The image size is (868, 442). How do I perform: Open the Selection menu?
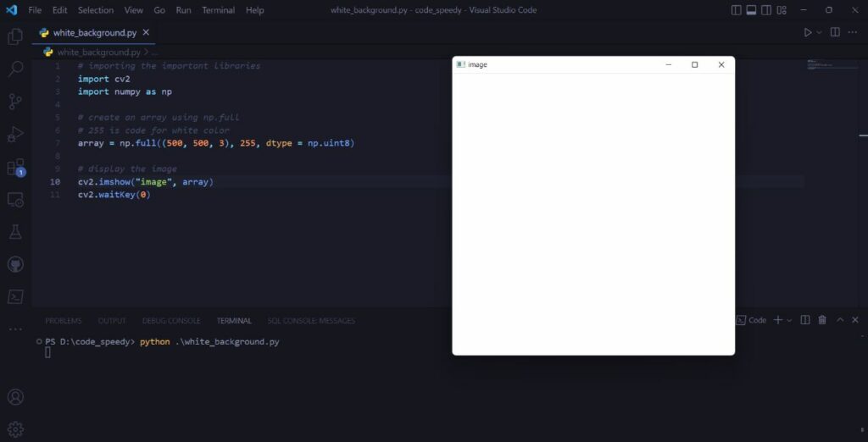click(96, 10)
